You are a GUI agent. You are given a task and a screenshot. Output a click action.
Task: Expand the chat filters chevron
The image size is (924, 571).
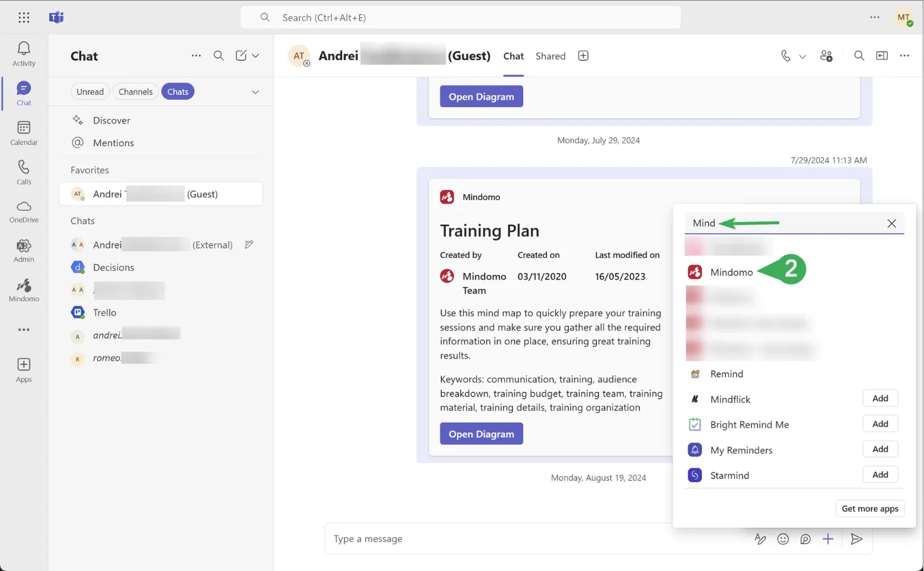click(x=255, y=92)
